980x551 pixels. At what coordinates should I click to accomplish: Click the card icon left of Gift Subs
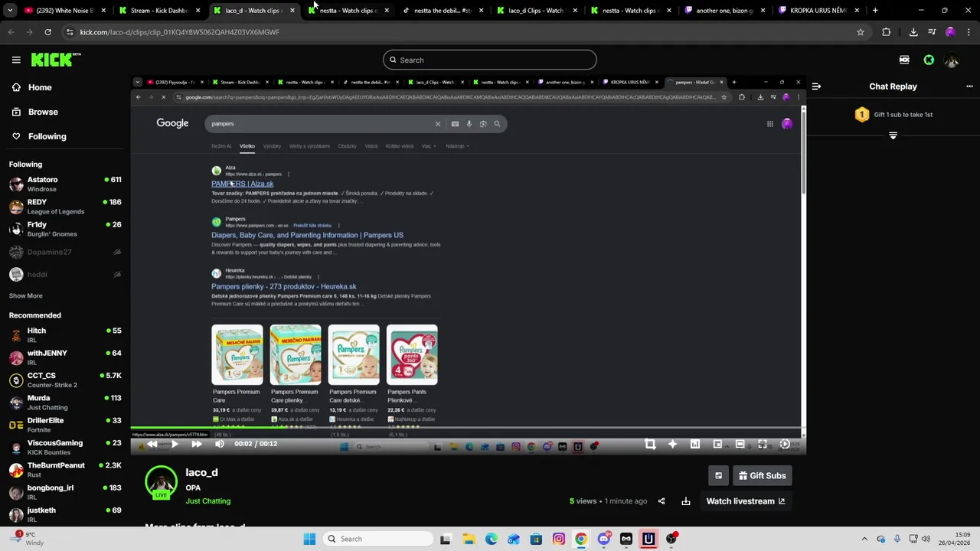coord(718,475)
